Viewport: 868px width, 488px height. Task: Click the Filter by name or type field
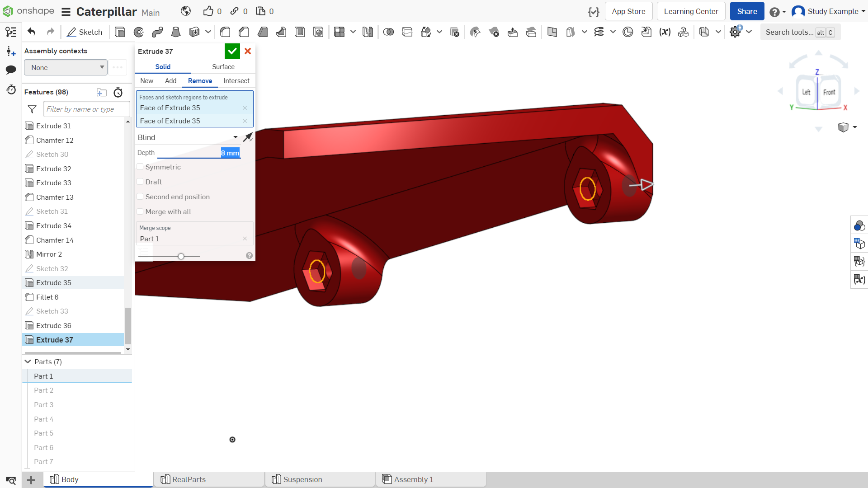click(x=87, y=109)
